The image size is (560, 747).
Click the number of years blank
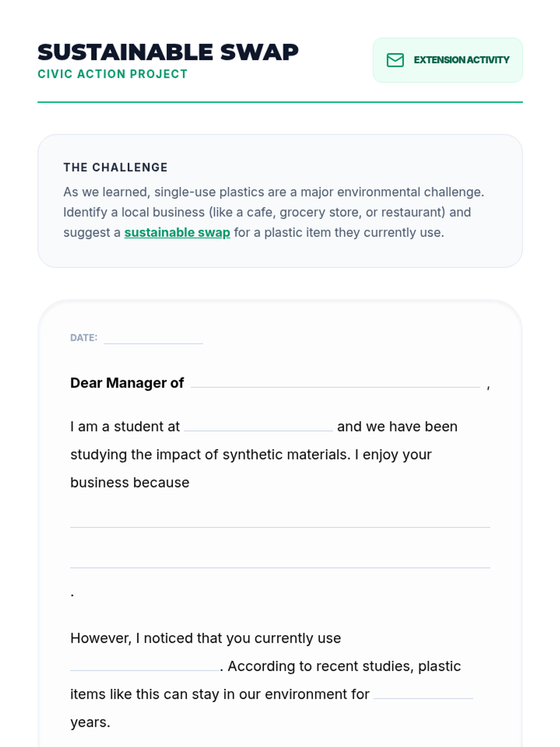pos(423,693)
